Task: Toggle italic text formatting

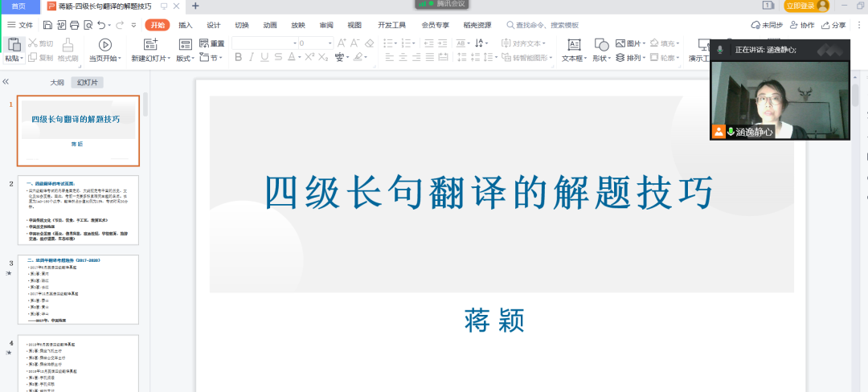Action: (252, 58)
